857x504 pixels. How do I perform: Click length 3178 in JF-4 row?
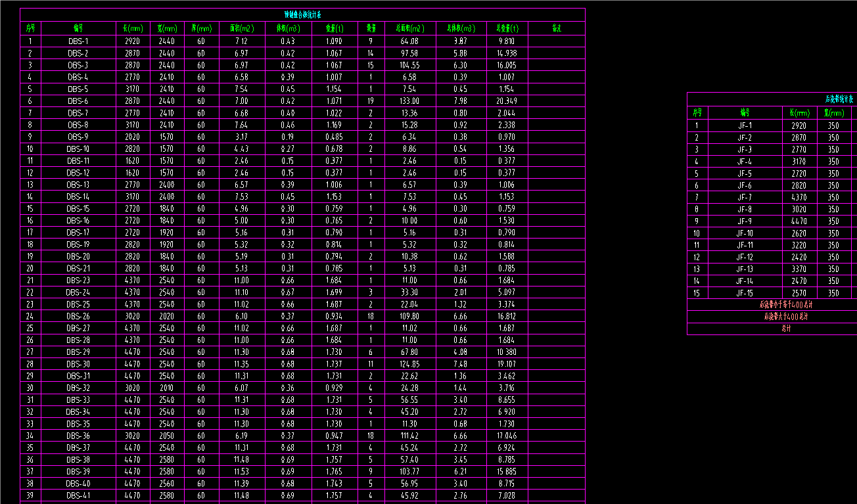tap(799, 161)
